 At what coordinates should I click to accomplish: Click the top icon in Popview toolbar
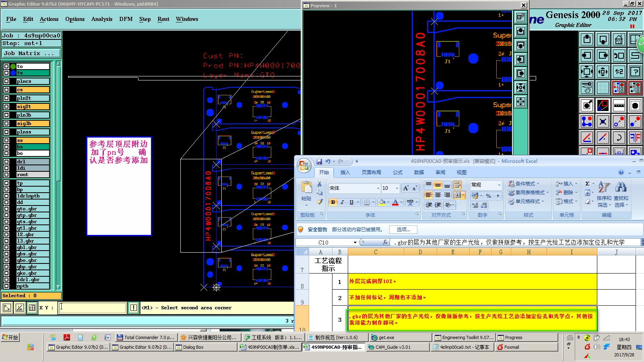pos(520,17)
